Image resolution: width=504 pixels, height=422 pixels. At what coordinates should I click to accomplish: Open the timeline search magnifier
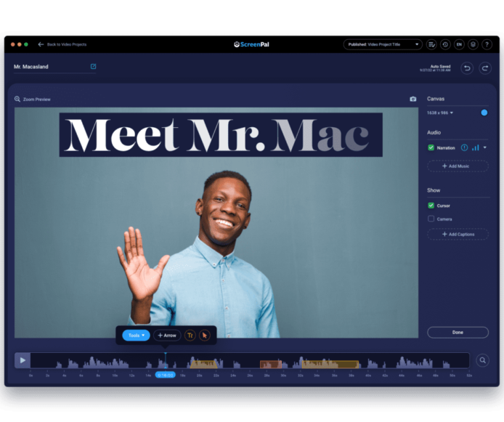pyautogui.click(x=482, y=360)
